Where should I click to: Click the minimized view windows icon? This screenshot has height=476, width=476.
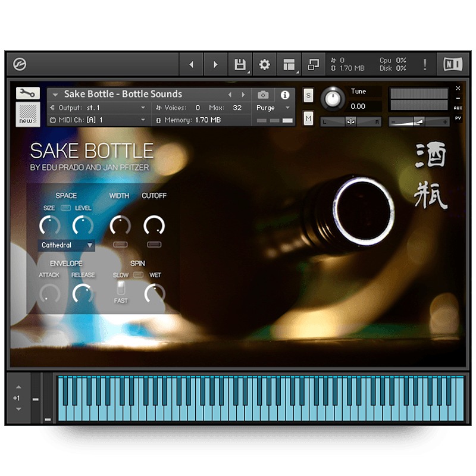click(x=314, y=64)
